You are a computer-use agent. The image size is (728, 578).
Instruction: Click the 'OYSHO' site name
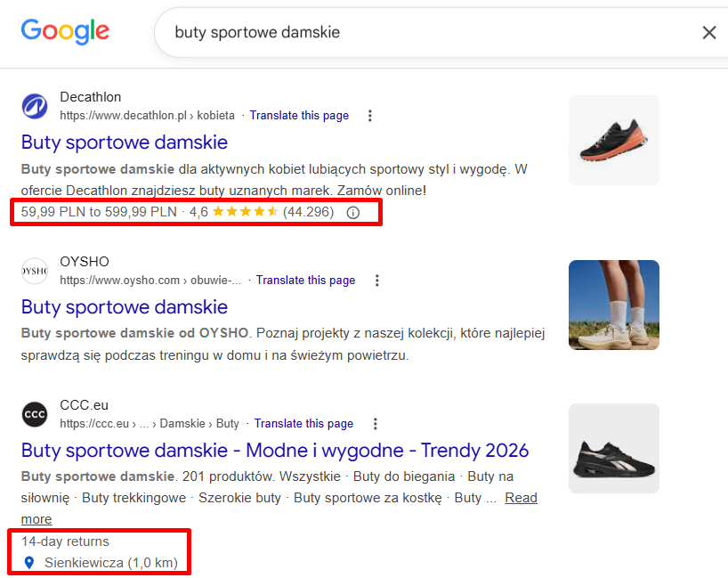coord(85,262)
